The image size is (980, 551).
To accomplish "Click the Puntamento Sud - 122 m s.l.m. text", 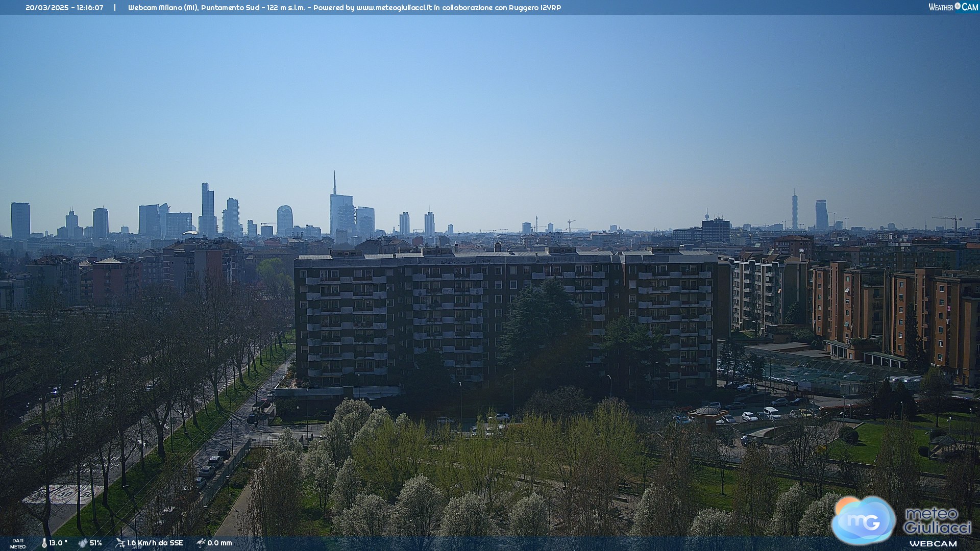I will [x=253, y=8].
